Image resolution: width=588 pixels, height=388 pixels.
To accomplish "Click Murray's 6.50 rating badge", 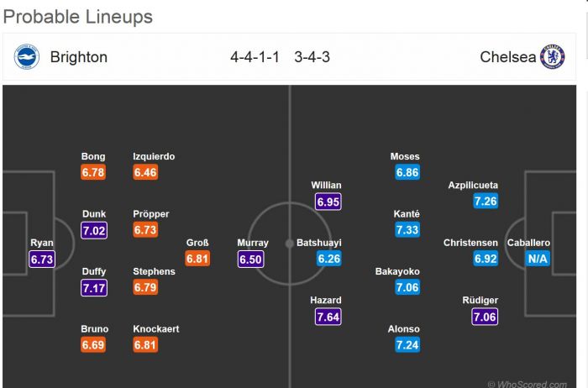I will tap(252, 259).
